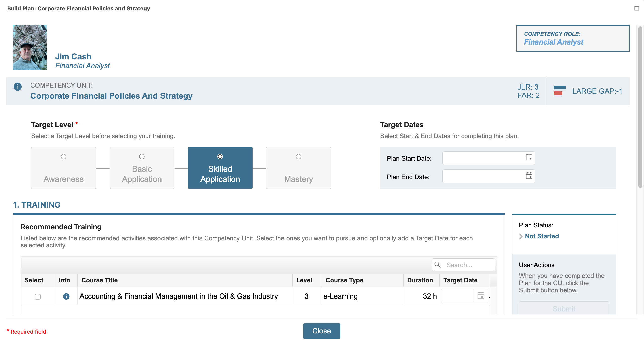Open the Plan Start Date calendar picker
Screen dimensions: 644x341
[x=529, y=158]
